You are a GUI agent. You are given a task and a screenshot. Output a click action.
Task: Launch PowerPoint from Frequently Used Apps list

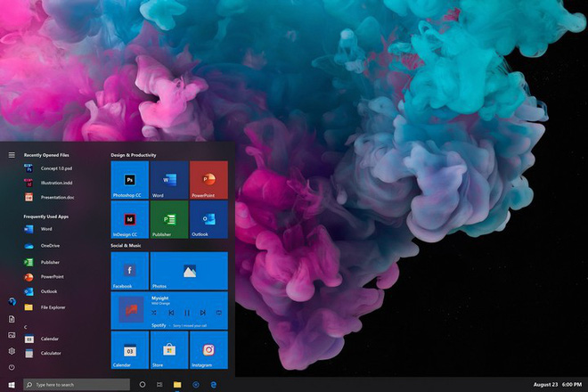[45, 277]
